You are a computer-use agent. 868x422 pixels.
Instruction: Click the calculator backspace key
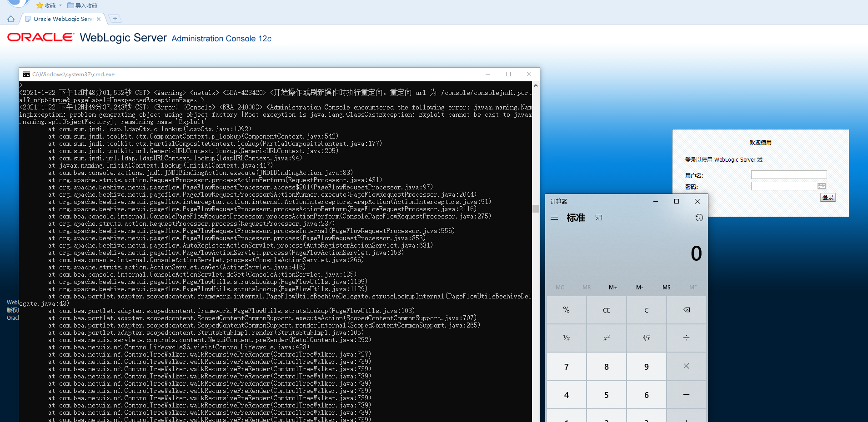[687, 310]
